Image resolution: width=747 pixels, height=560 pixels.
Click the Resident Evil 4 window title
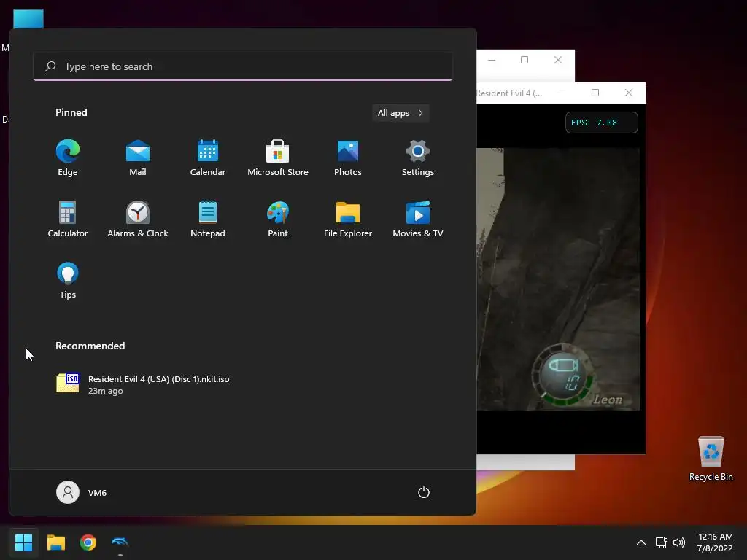[x=508, y=93]
